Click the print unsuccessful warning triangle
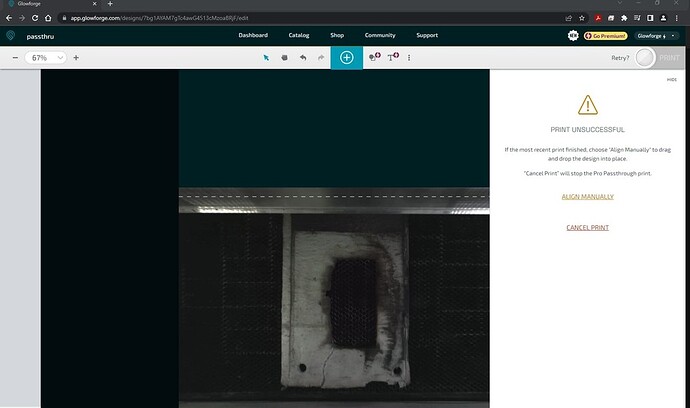 click(x=587, y=105)
